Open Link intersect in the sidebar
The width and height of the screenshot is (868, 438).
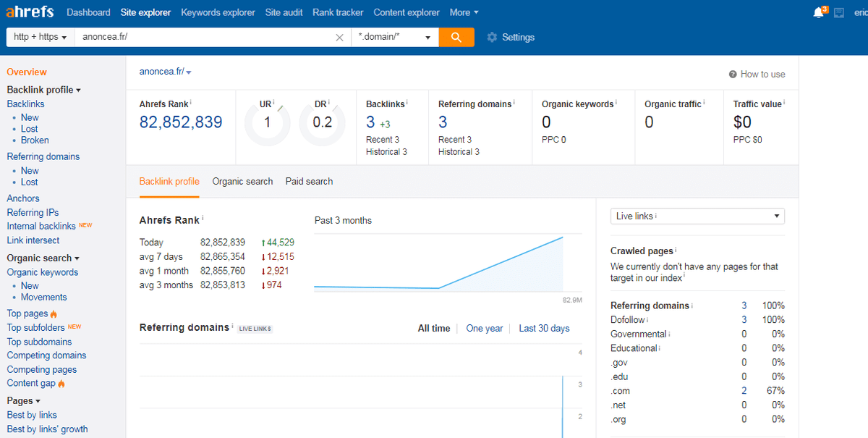click(33, 240)
